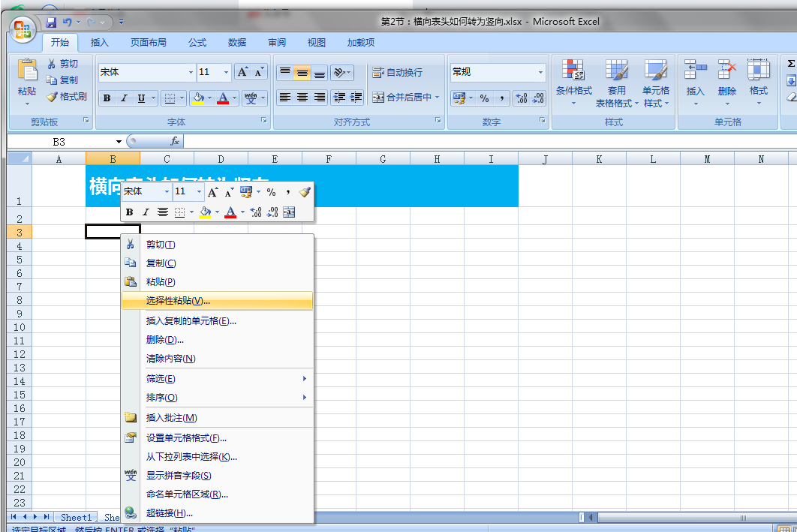Click the Office button orb
Screen dimensions: 797x532
(23, 31)
